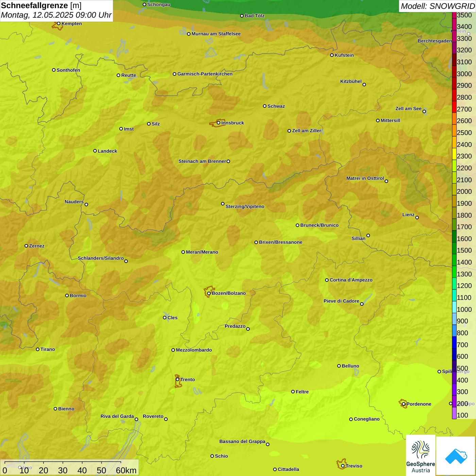Select the Cortina d'Ampezzo marker
The height and width of the screenshot is (476, 476).
pos(327,280)
